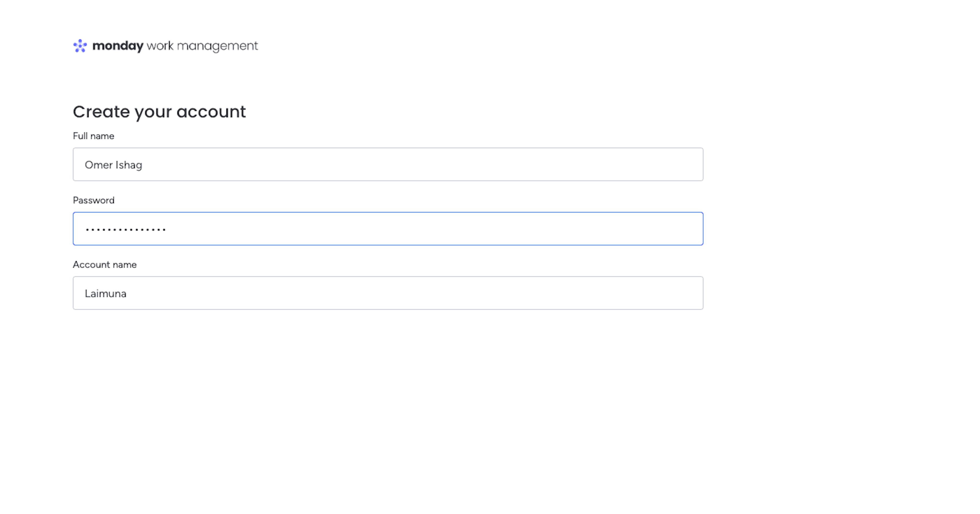
Task: Click the word "account" in the heading
Action: tap(211, 112)
